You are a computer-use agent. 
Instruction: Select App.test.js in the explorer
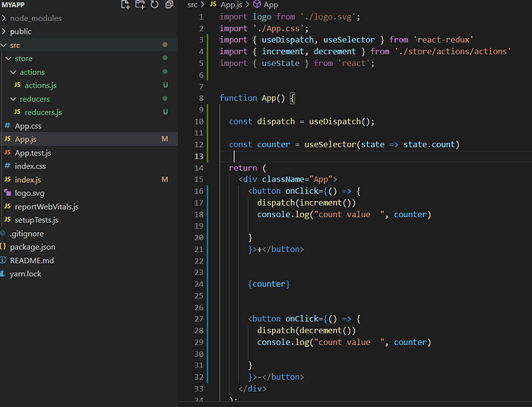pyautogui.click(x=33, y=153)
